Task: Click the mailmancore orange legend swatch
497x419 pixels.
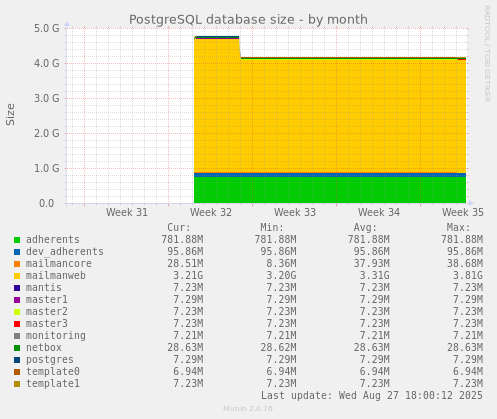Action: 17,264
